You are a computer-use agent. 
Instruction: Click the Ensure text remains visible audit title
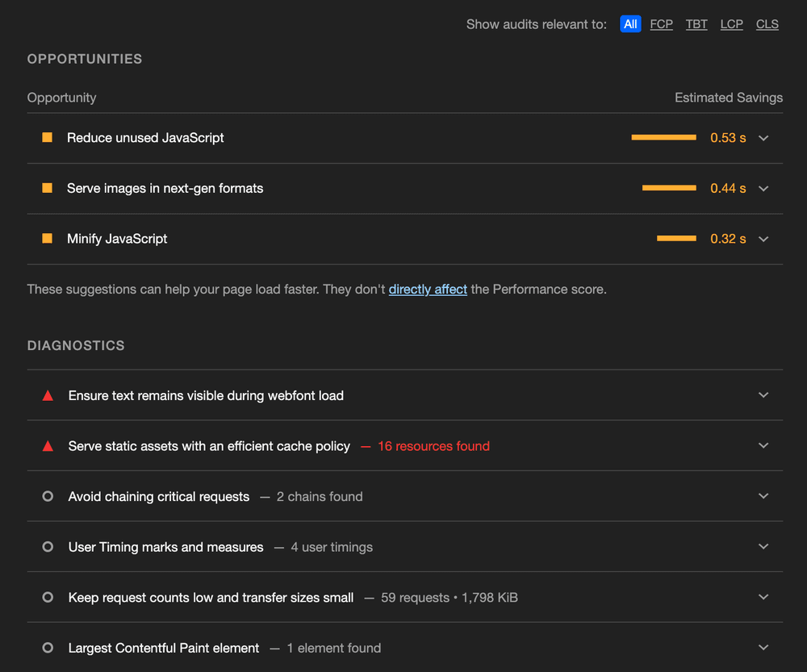click(x=206, y=395)
